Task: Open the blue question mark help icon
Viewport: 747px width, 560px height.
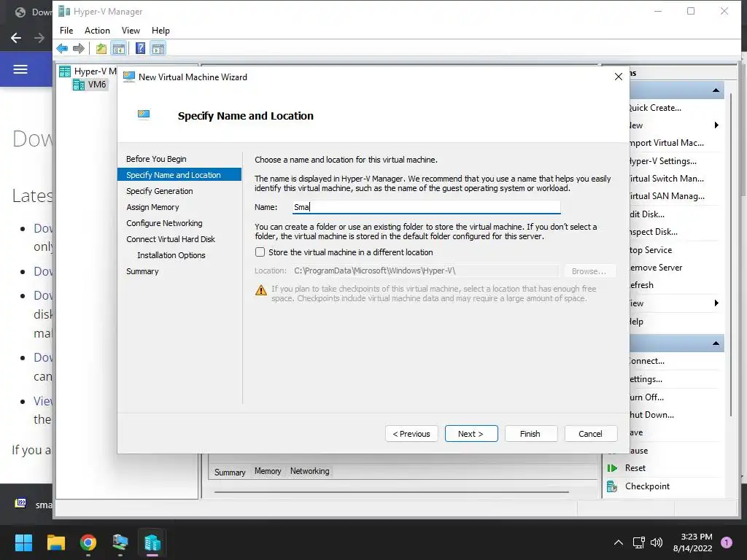Action: (x=140, y=48)
